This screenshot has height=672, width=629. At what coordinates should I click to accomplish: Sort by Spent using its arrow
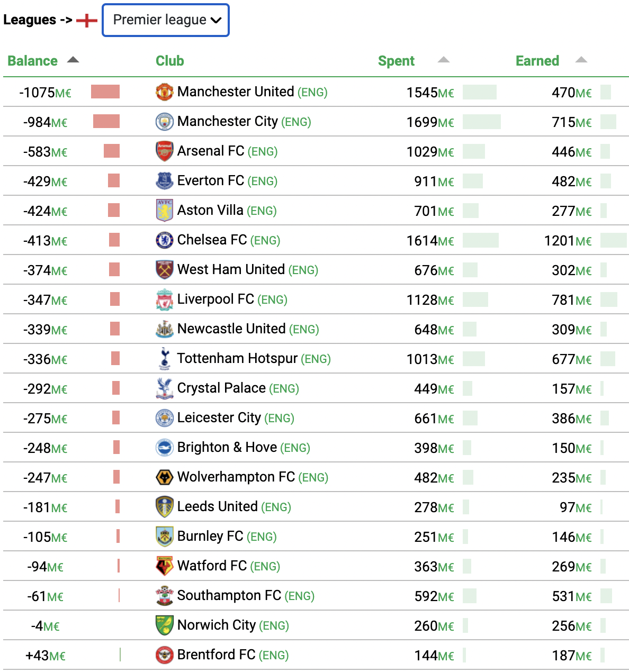pyautogui.click(x=444, y=60)
